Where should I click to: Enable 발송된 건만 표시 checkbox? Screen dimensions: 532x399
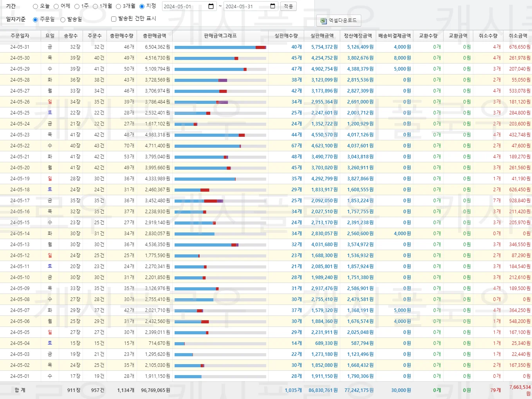point(114,19)
